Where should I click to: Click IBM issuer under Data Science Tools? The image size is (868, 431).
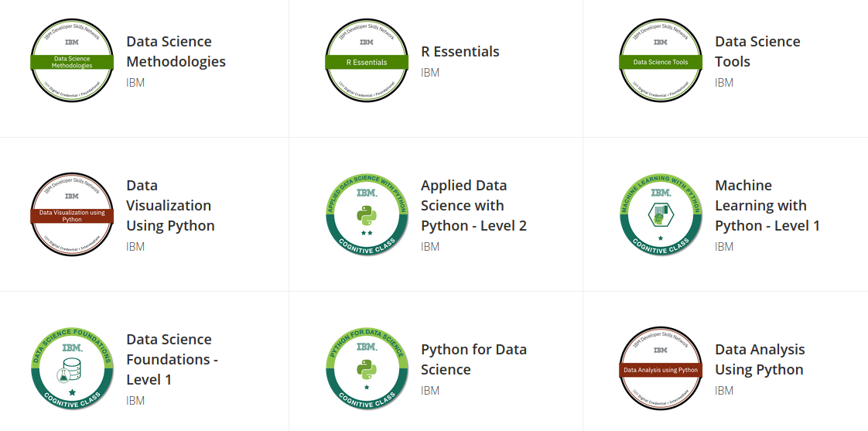pyautogui.click(x=724, y=83)
